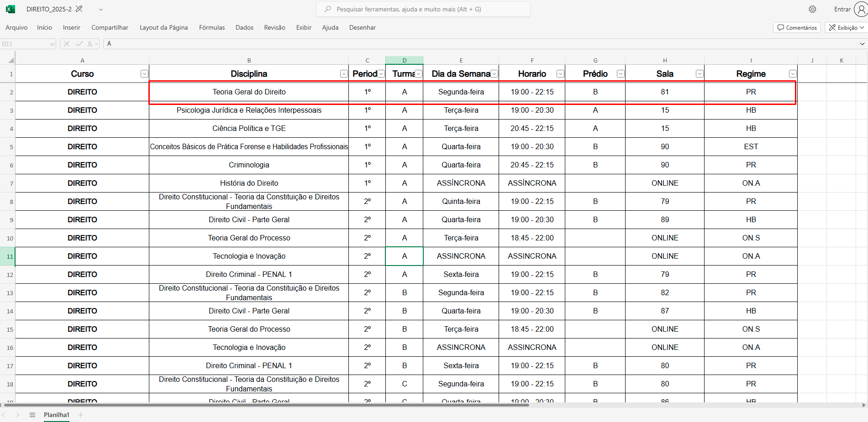
Task: Select the cell "Criminologia"
Action: [249, 165]
